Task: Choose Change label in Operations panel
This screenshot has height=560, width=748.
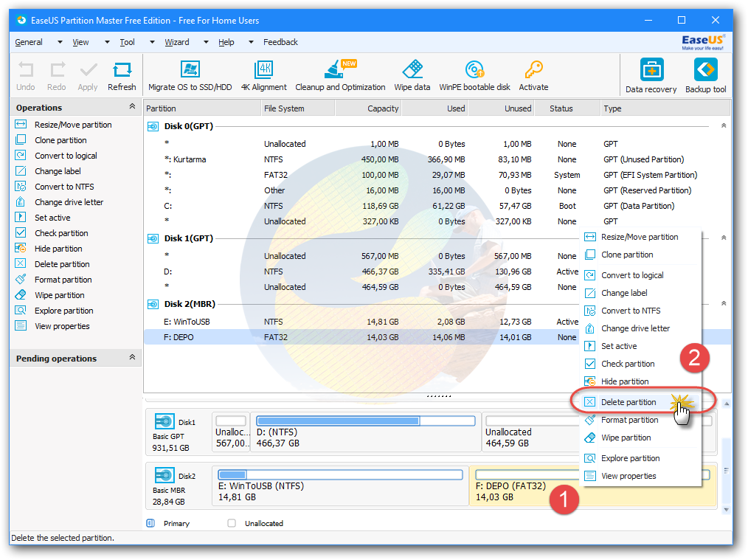Action: click(58, 171)
